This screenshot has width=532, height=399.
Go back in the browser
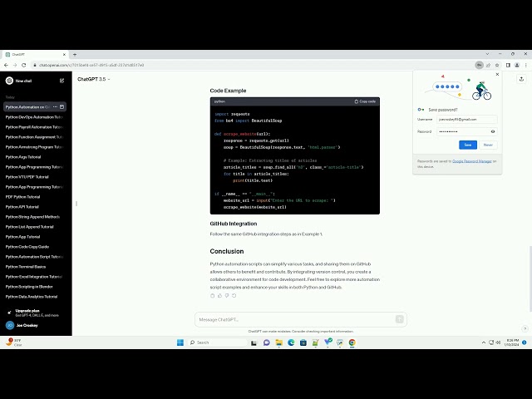[x=6, y=65]
